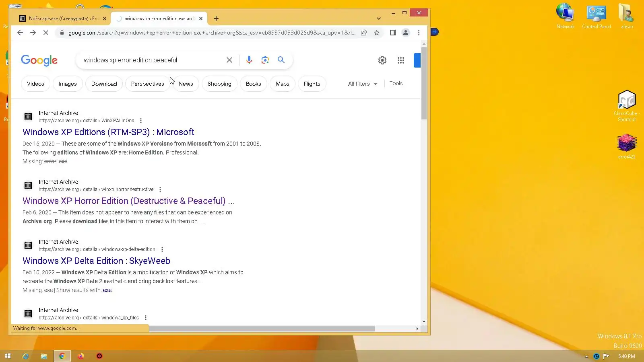The image size is (644, 362).
Task: Open Action Center flag in system tray
Action: [x=606, y=356]
